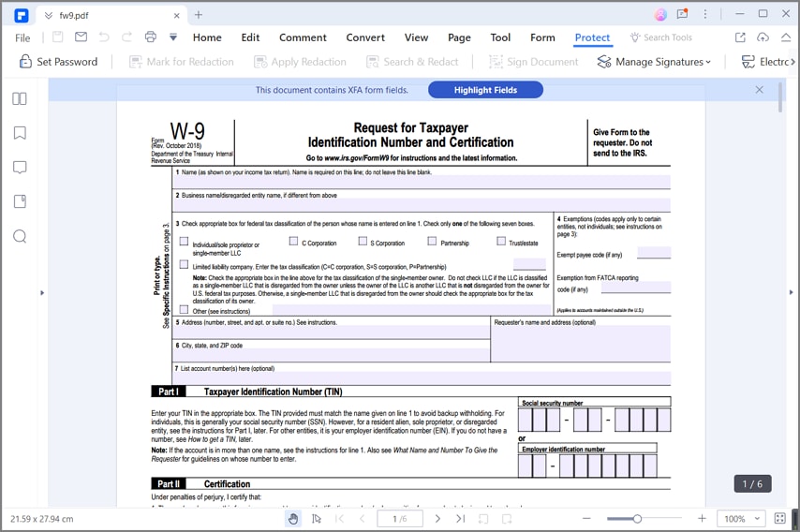Viewport: 800px width, 532px height.
Task: Click the Save icon in quick toolbar
Action: tap(58, 37)
